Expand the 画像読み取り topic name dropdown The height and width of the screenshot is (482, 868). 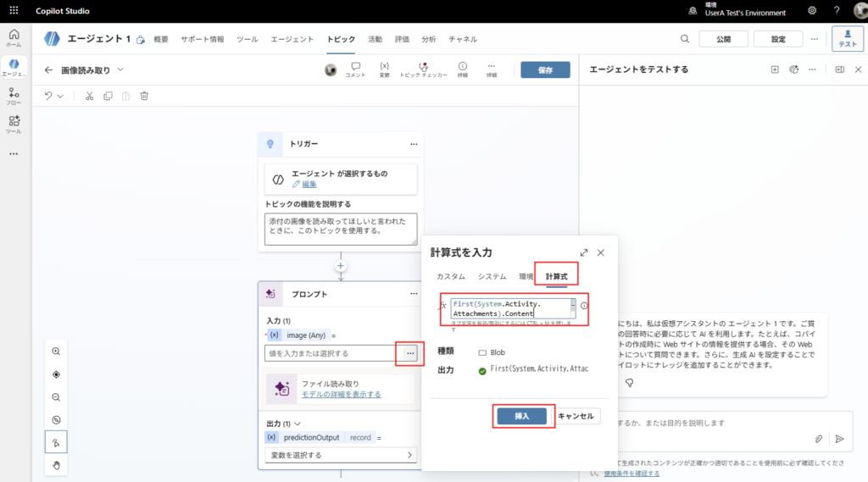pos(120,70)
